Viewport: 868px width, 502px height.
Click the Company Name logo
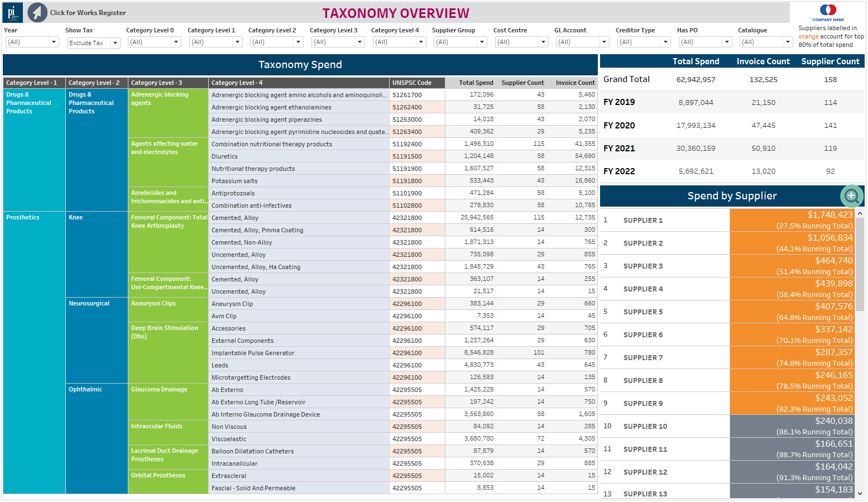coord(828,12)
